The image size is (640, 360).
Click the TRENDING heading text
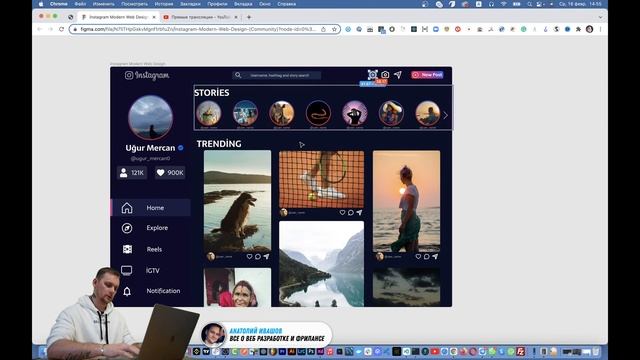[219, 144]
